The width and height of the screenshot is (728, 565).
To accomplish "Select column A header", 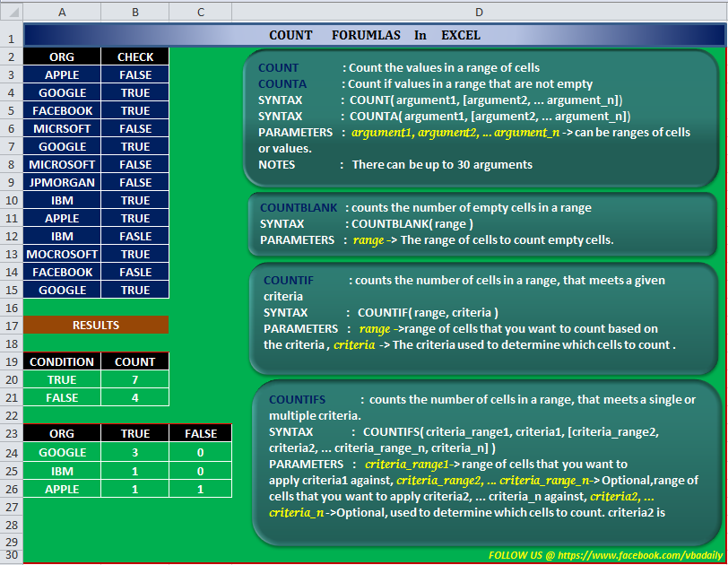I will click(62, 12).
